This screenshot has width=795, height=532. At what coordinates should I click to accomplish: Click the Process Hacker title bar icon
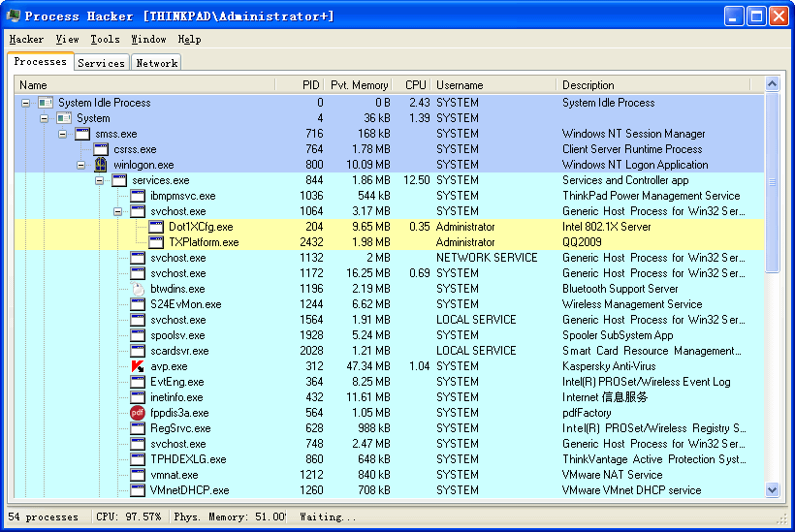pyautogui.click(x=13, y=16)
